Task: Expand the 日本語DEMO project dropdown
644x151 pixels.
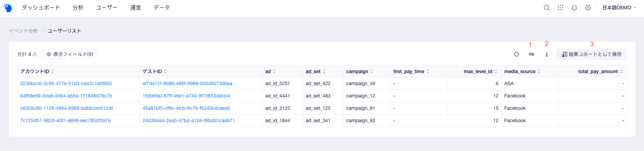Action: tap(619, 8)
